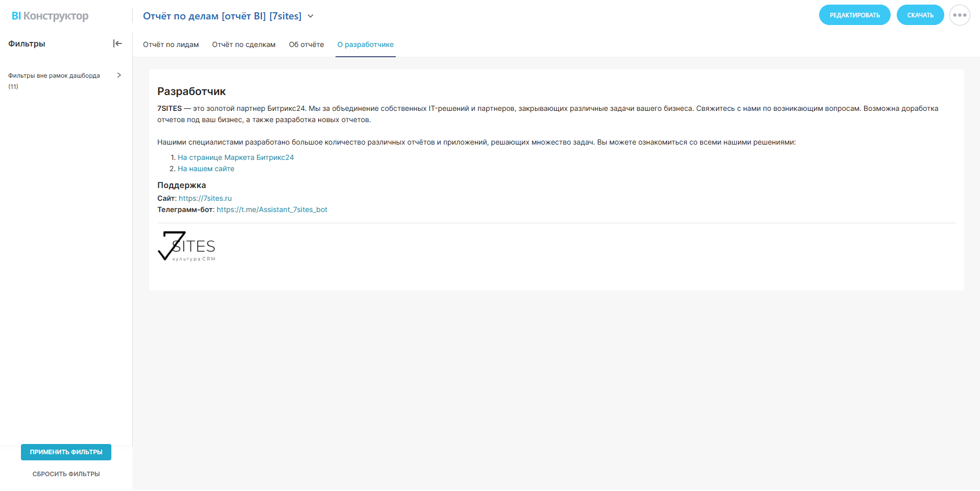Viewport: 980px width, 491px height.
Task: Switch to Отчёт по лидам tab
Action: (x=171, y=44)
